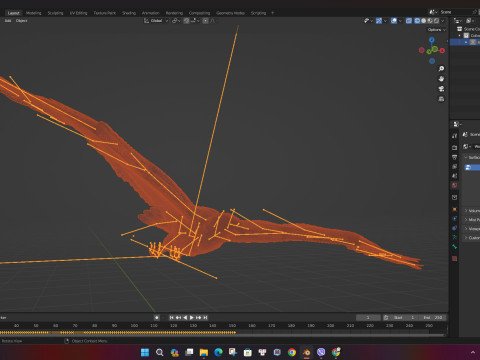Open the Add menu in viewport header
The width and height of the screenshot is (480, 360).
[x=8, y=21]
